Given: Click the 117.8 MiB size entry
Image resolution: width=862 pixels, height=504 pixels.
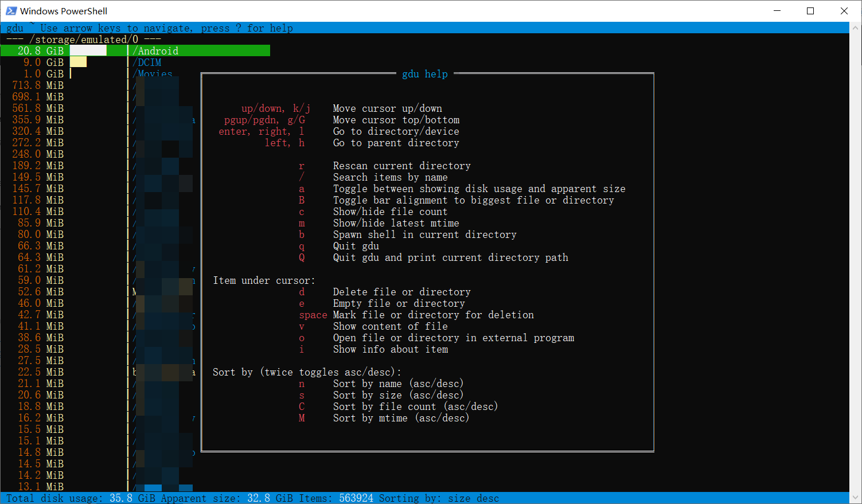Looking at the screenshot, I should click(38, 200).
